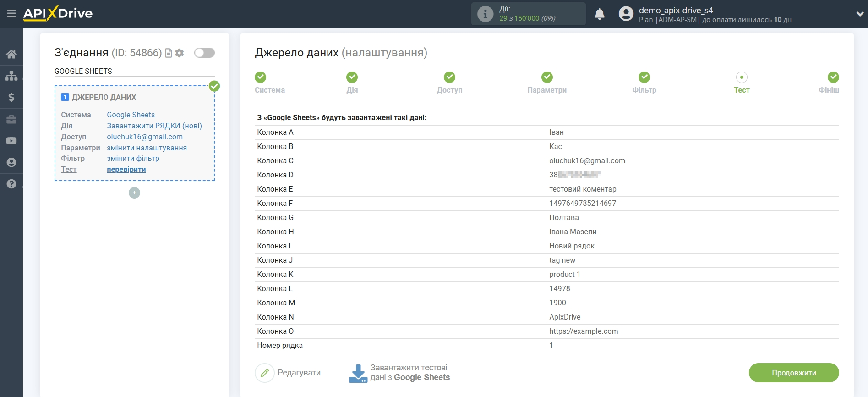Screen dimensions: 868x397
Task: Click the ApiX-Drive logo
Action: point(58,13)
